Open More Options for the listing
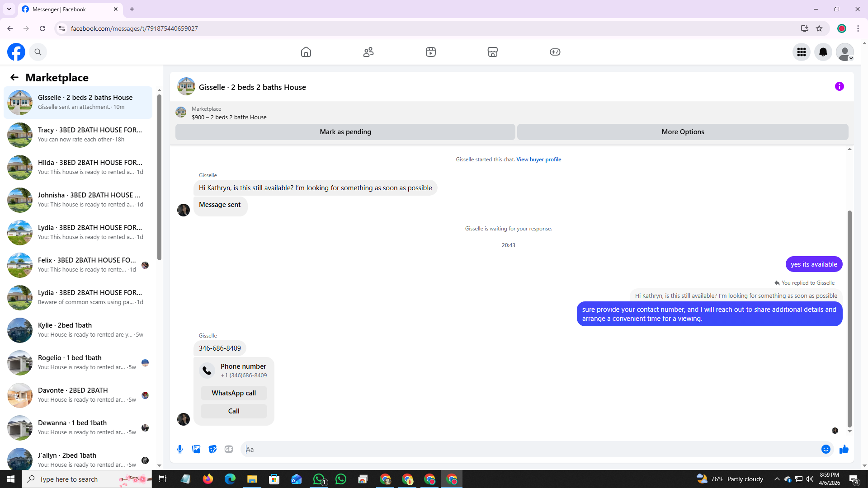This screenshot has width=868, height=488. tap(683, 132)
